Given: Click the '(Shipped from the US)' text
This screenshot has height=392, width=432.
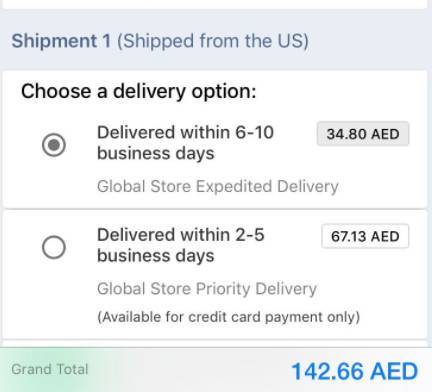Looking at the screenshot, I should click(213, 41).
